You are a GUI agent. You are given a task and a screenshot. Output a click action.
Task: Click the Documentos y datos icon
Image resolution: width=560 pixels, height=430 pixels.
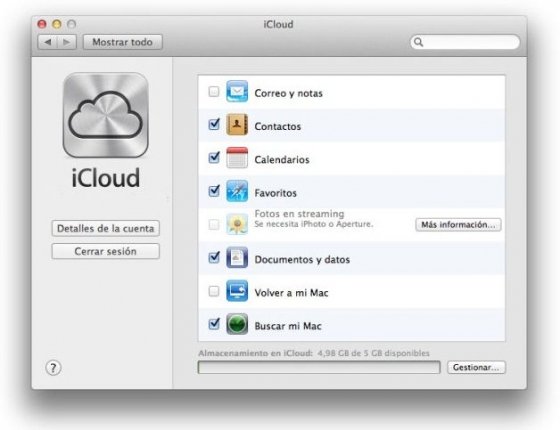pyautogui.click(x=237, y=257)
